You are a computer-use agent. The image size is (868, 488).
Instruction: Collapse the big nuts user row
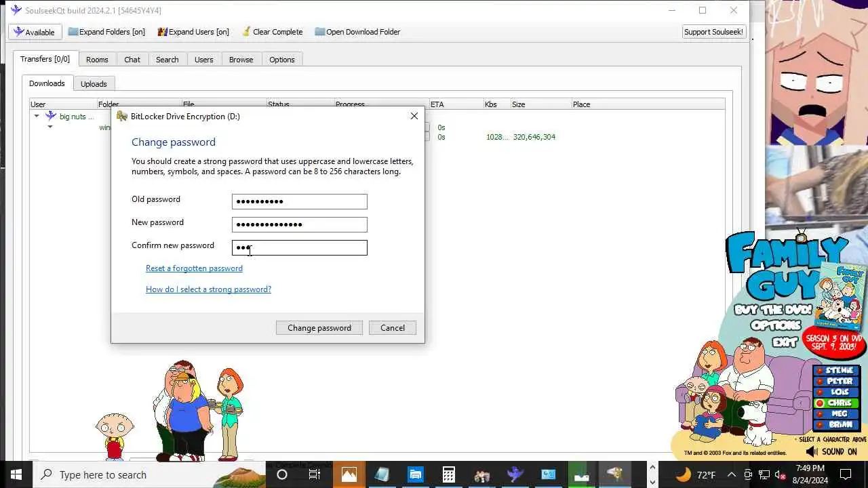coord(37,117)
